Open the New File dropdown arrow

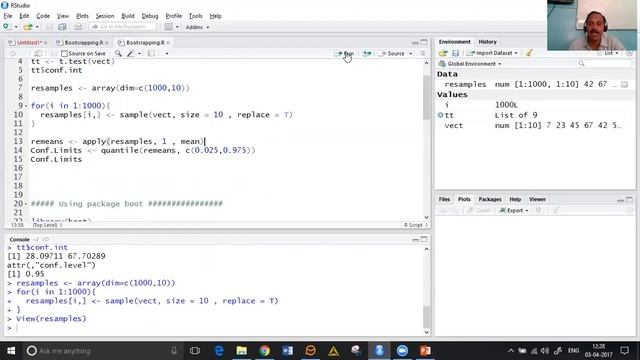[x=16, y=27]
